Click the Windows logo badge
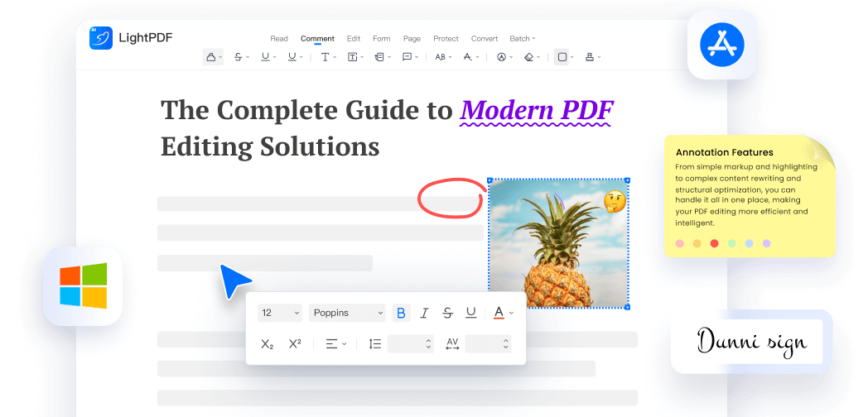 83,286
